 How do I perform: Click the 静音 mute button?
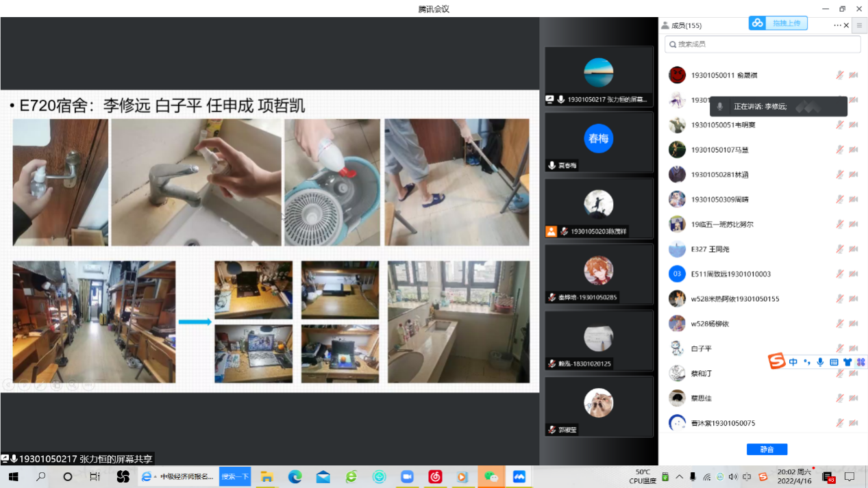click(x=767, y=450)
